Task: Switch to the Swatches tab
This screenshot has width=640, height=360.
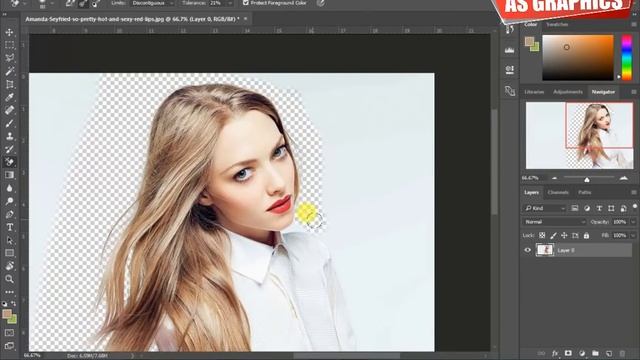Action: point(557,24)
